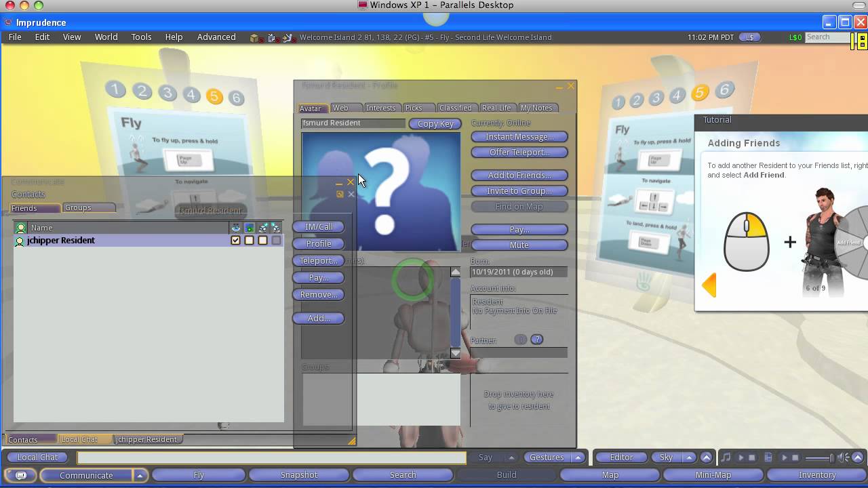The width and height of the screenshot is (868, 488).
Task: Click the up arrow button next to Sky
Action: 706,457
